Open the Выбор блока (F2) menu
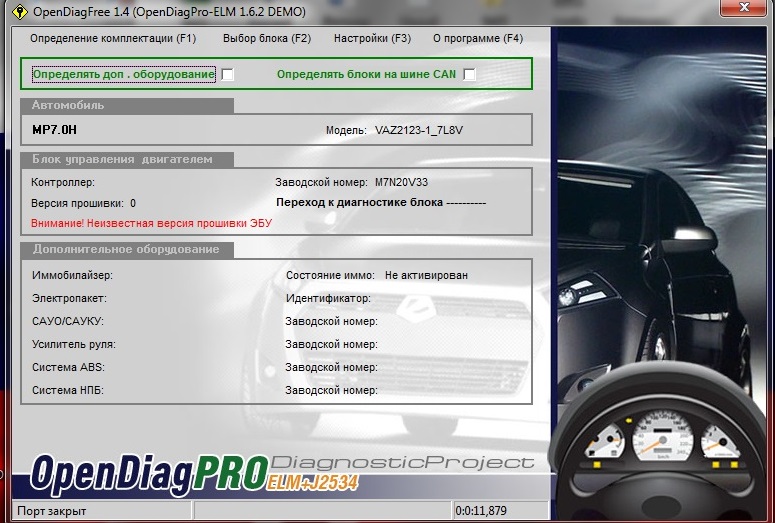Viewport: 775px width, 523px height. (267, 39)
